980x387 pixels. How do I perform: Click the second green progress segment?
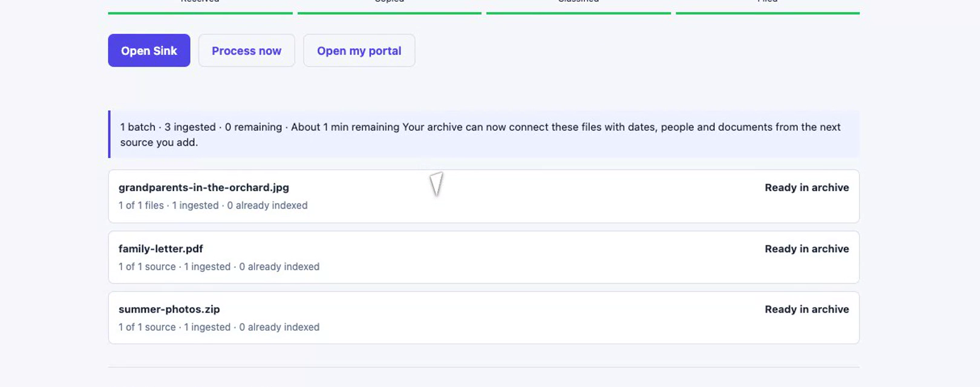[390, 13]
